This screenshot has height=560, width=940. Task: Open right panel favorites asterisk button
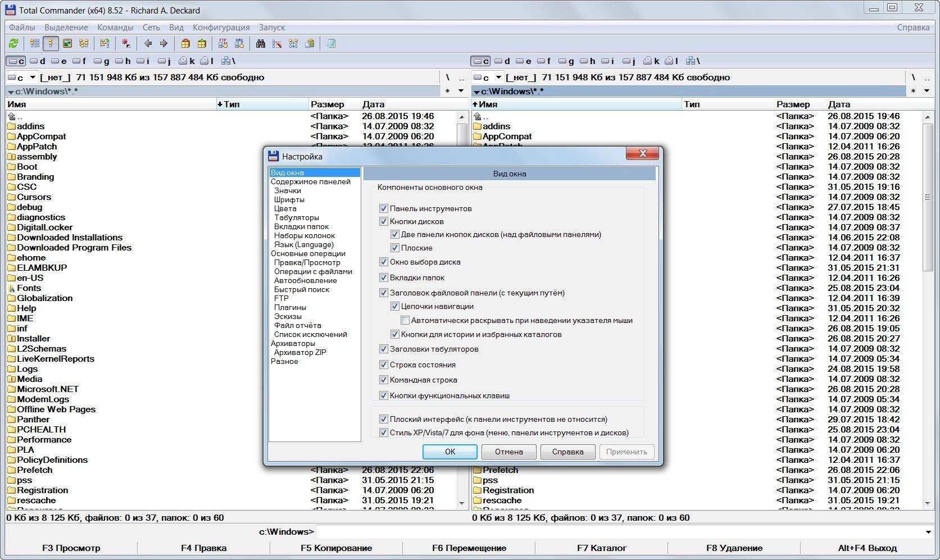(x=913, y=91)
